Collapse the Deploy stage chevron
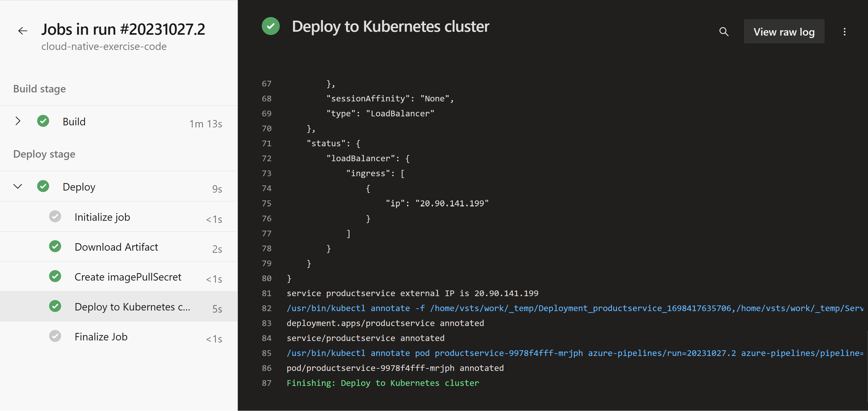 pyautogui.click(x=18, y=186)
